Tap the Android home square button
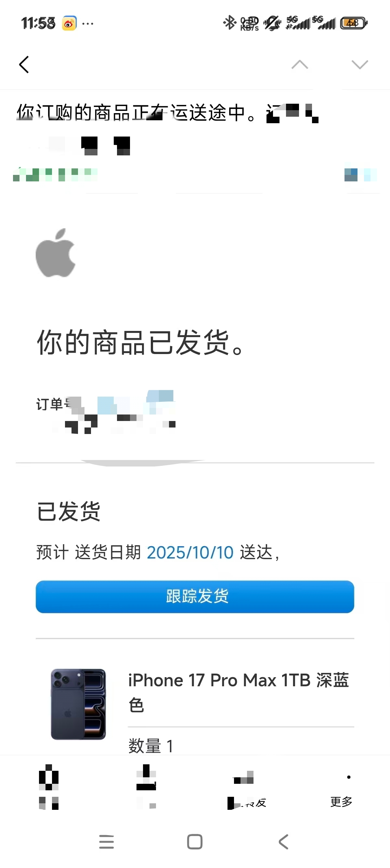This screenshot has height=868, width=390. pos(195,842)
